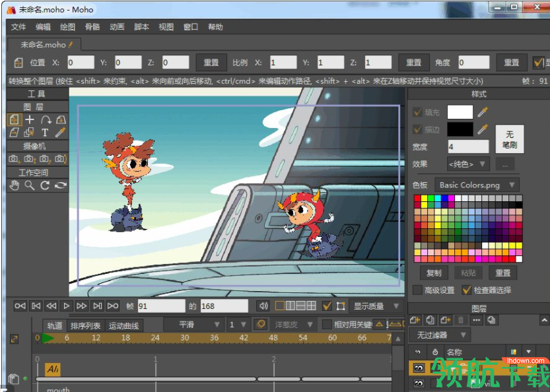The height and width of the screenshot is (392, 550).
Task: Select the Orbit Workspace tool
Action: coord(60,185)
